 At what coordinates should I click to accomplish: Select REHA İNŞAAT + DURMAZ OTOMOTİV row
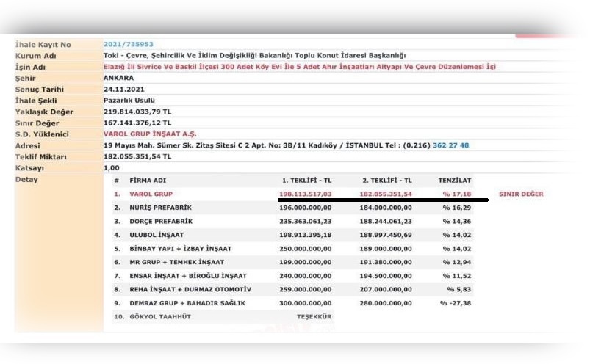[x=292, y=289]
